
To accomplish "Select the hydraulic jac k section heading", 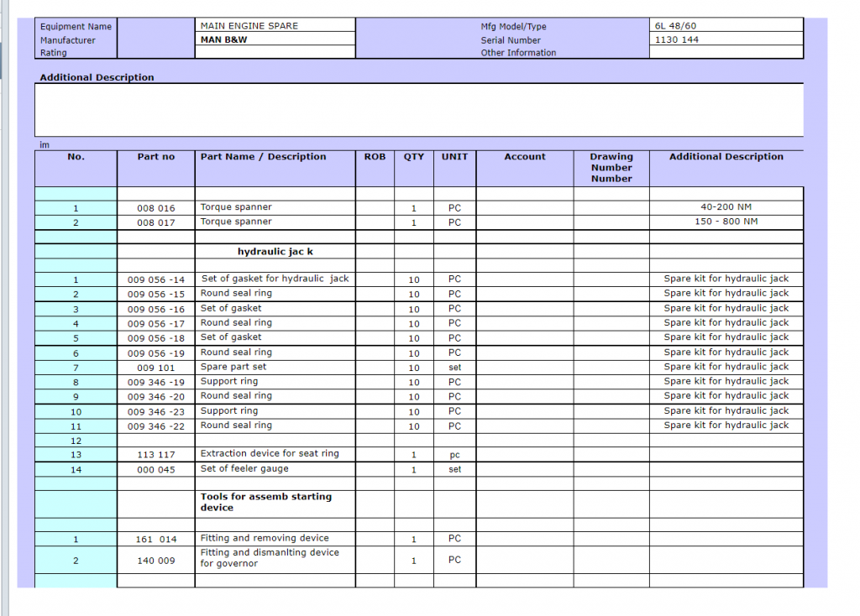I will point(275,251).
